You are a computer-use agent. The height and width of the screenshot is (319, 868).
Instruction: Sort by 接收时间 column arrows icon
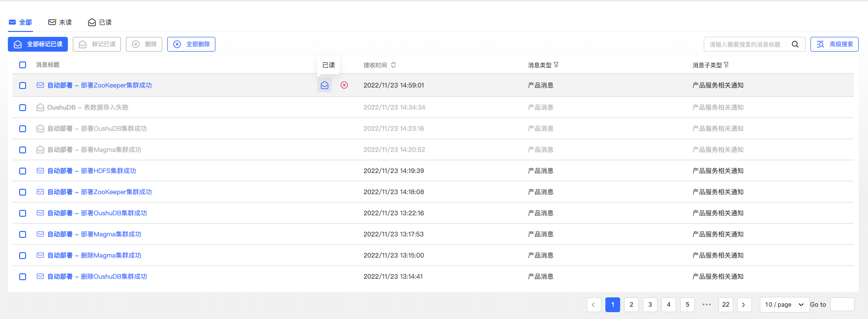(x=393, y=65)
